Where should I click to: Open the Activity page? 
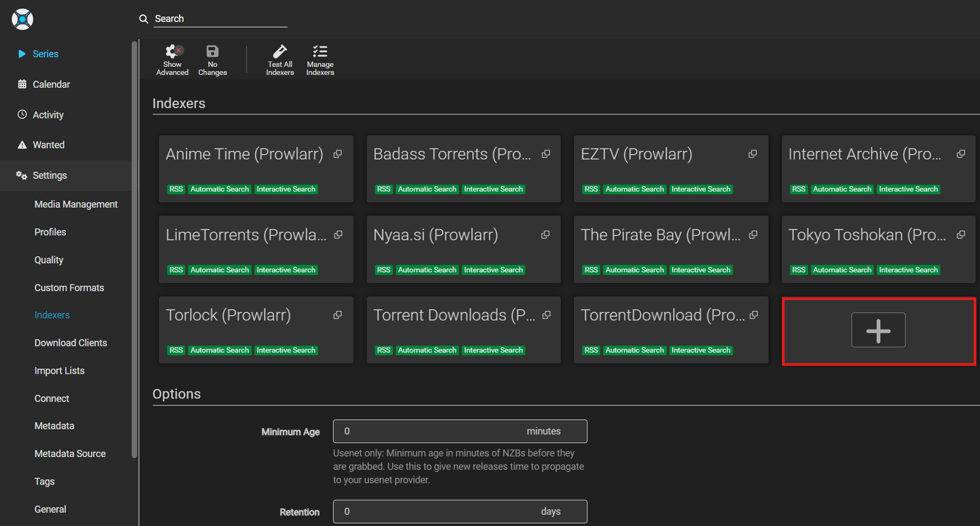click(48, 115)
